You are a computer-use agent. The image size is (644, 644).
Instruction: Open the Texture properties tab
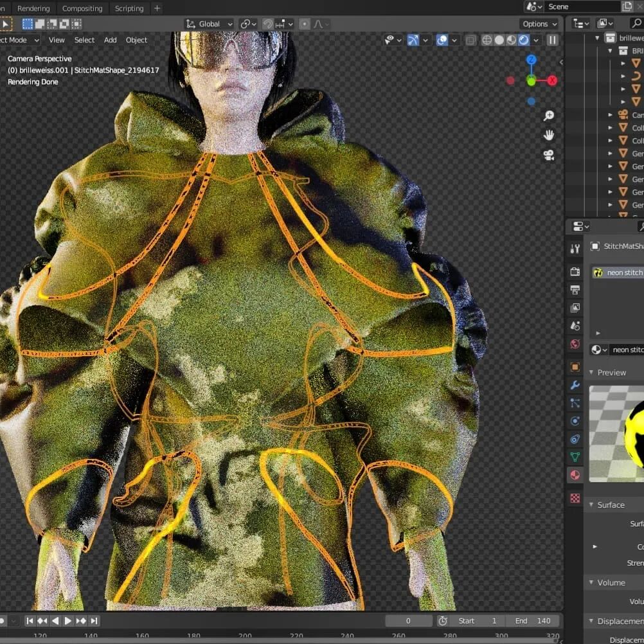[575, 498]
